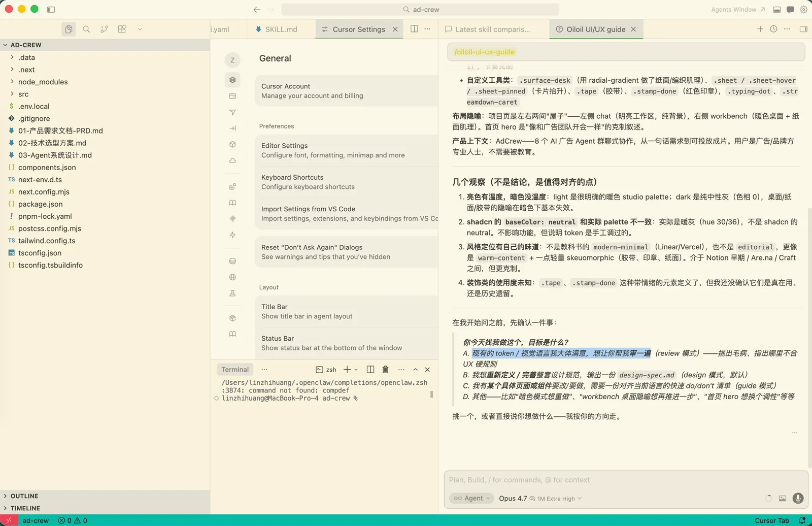This screenshot has width=812, height=526.
Task: Split the terminal pane
Action: point(370,370)
